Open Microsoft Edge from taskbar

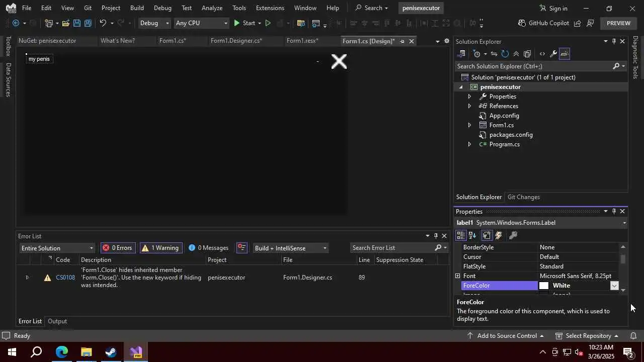(61, 352)
